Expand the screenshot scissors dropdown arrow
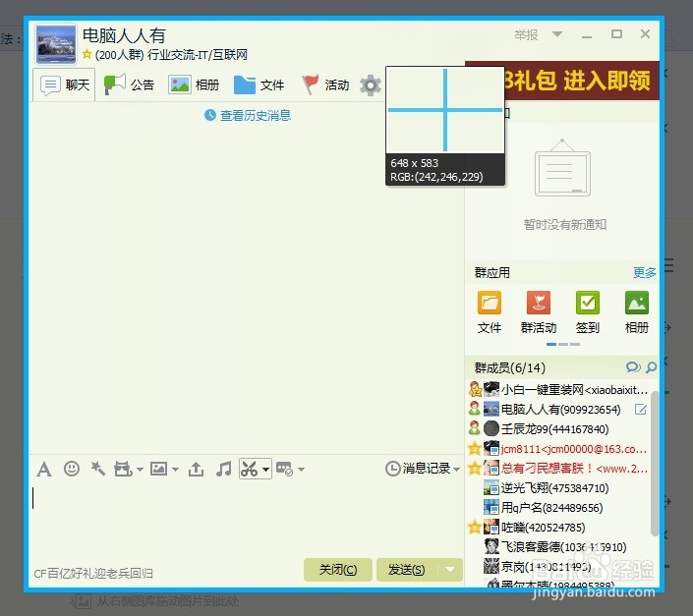The width and height of the screenshot is (693, 616). click(x=265, y=470)
